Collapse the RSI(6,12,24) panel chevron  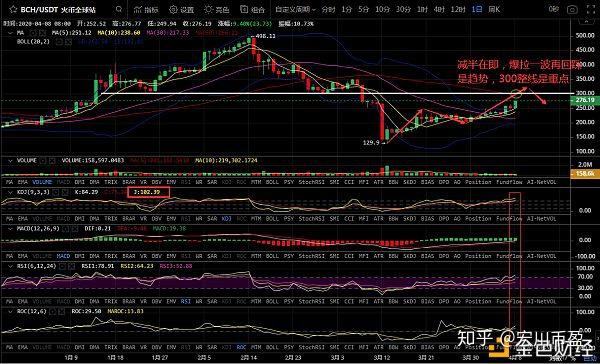point(10,266)
